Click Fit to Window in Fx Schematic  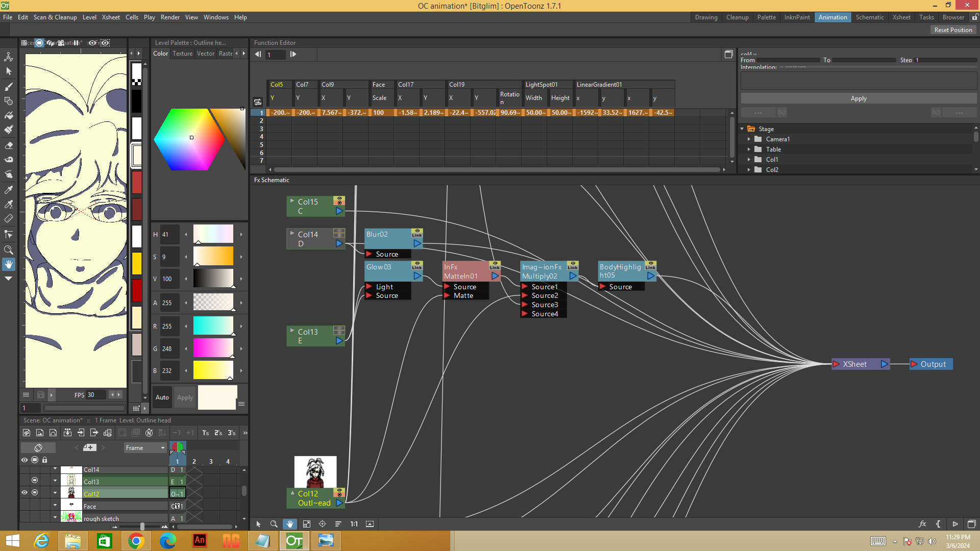point(307,524)
